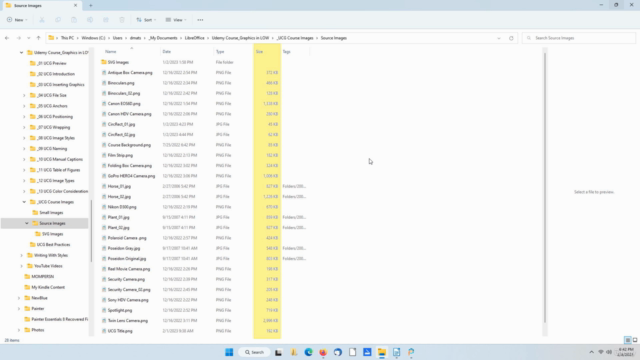Screen dimensions: 640x360
Task: Click the file list vertical scrollbar
Action: (x=545, y=188)
